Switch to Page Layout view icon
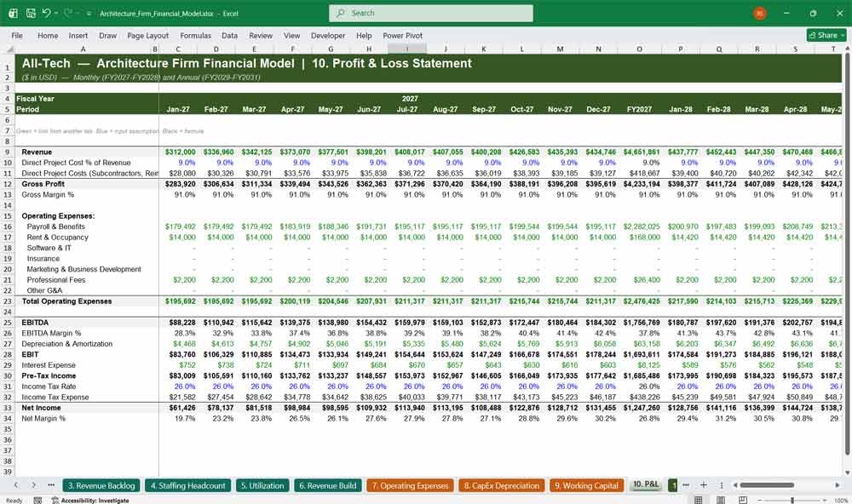 click(x=721, y=500)
